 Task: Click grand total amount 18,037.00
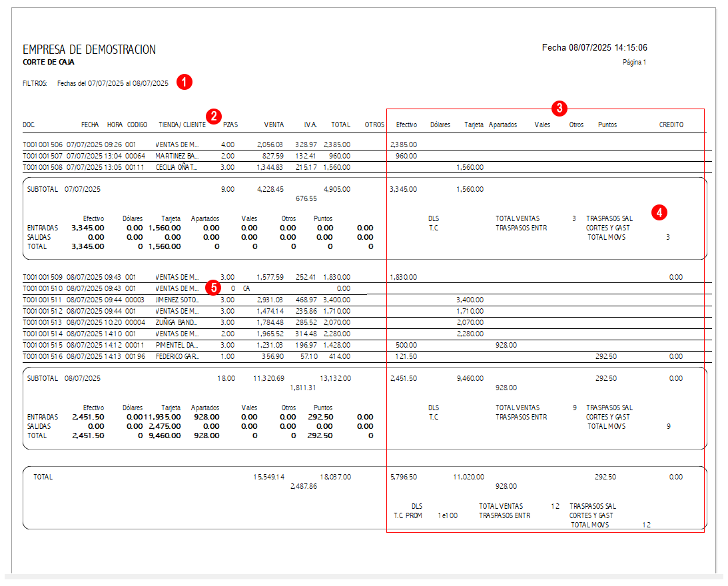tap(335, 477)
